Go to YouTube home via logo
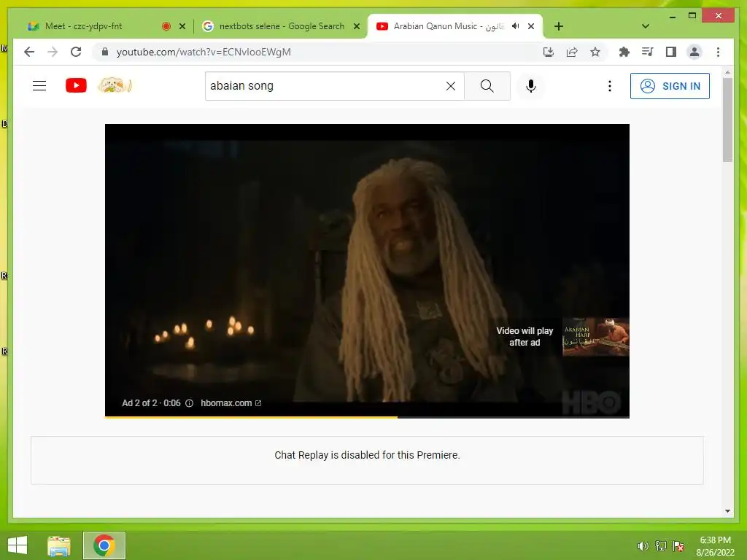 tap(76, 86)
